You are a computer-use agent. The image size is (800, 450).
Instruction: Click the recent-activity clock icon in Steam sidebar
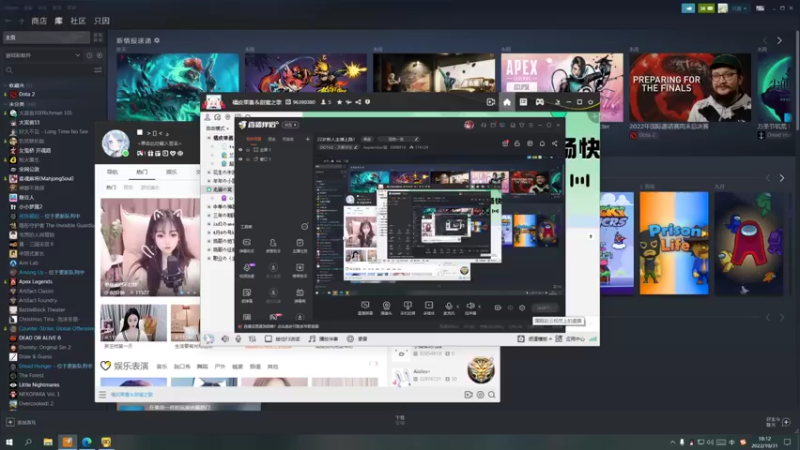pos(89,55)
